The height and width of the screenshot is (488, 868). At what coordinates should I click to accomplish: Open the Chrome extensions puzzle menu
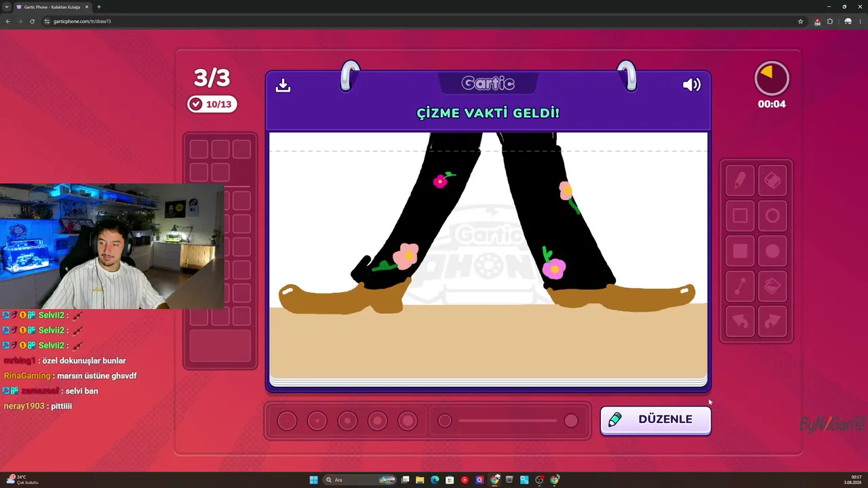(x=829, y=21)
